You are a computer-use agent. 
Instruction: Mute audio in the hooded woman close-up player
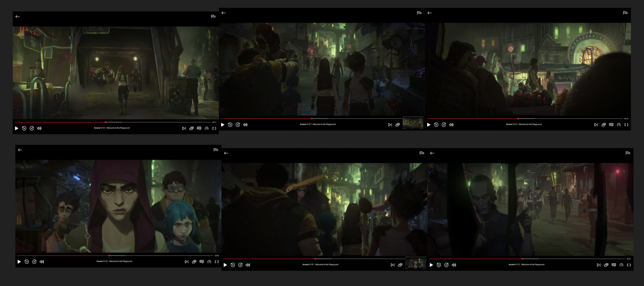coord(42,262)
